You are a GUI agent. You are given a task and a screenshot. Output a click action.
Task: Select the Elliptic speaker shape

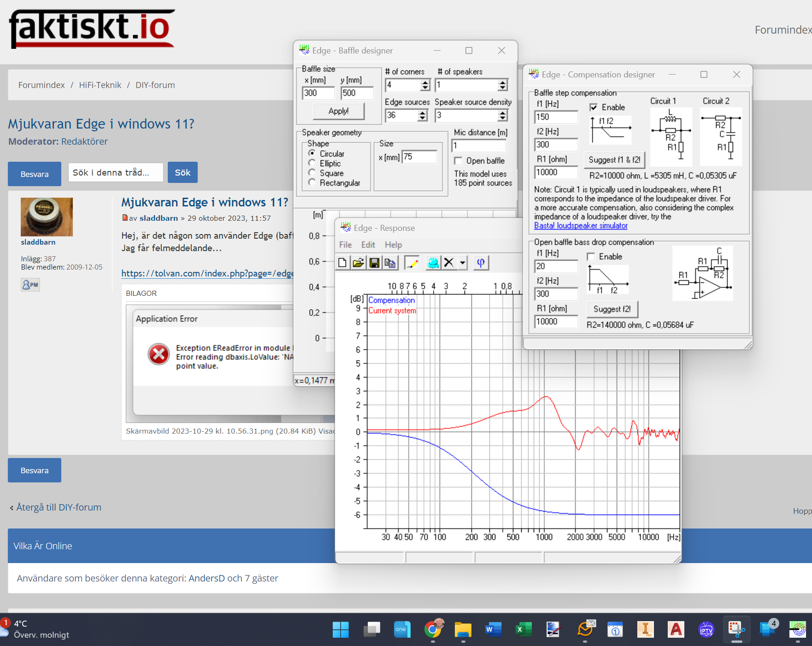pos(312,163)
